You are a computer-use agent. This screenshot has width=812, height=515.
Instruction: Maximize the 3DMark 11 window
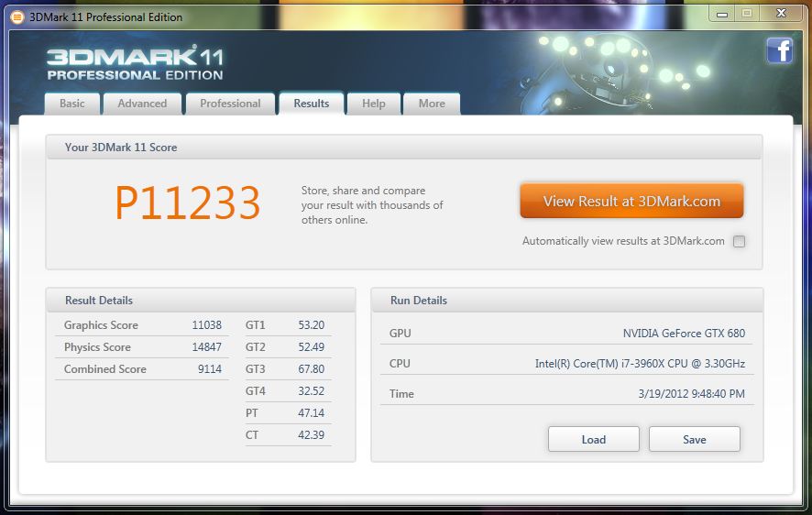pos(747,14)
